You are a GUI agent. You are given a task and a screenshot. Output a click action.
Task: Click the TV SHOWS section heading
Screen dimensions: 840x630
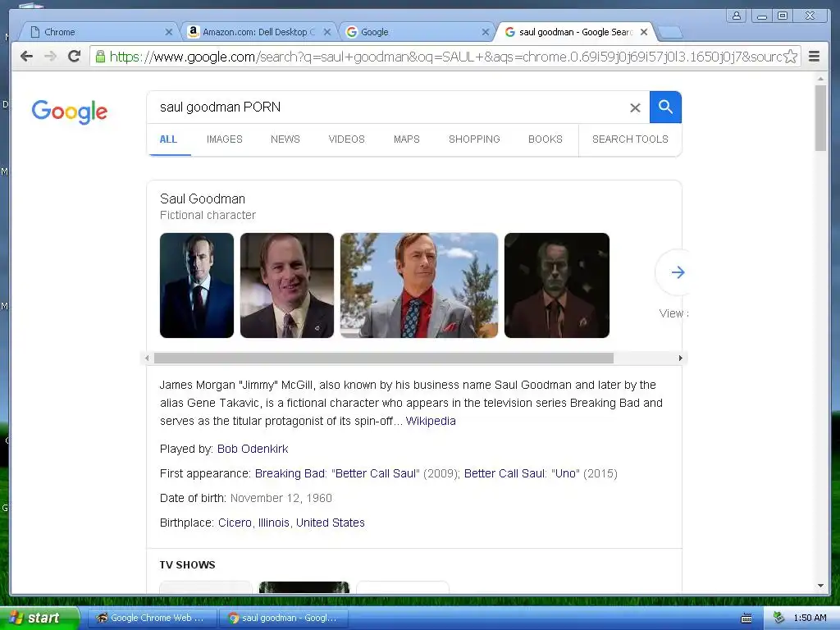(188, 564)
